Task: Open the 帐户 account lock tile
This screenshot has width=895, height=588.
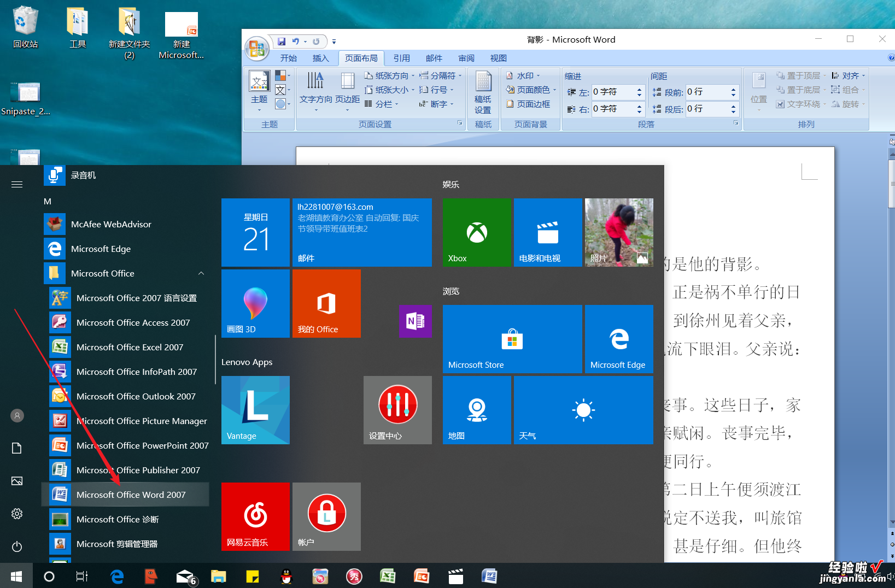Action: click(x=326, y=516)
